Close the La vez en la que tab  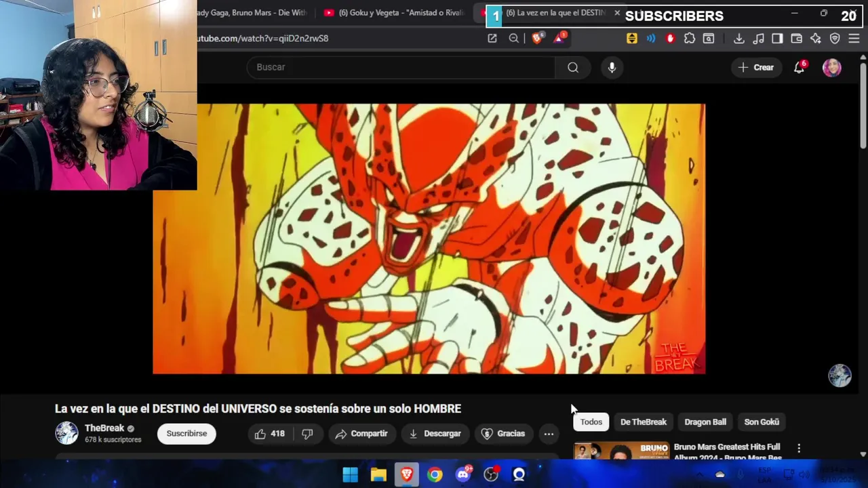617,13
